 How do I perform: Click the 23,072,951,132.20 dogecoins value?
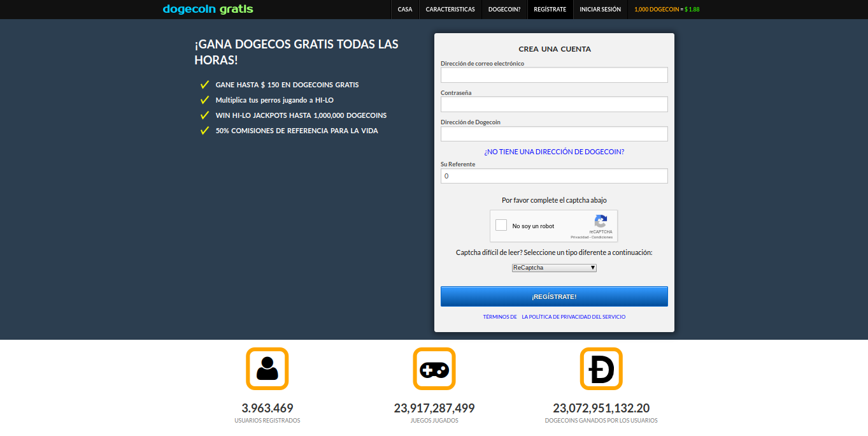coord(601,408)
